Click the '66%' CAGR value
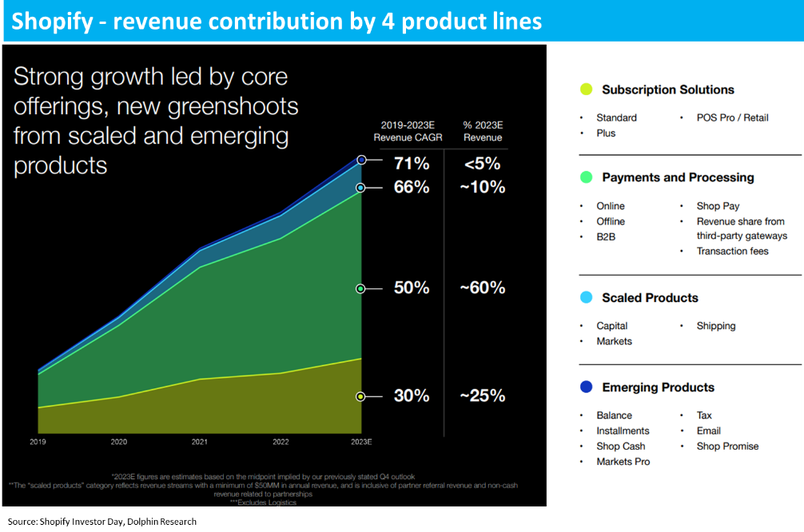The image size is (804, 532). coord(412,187)
